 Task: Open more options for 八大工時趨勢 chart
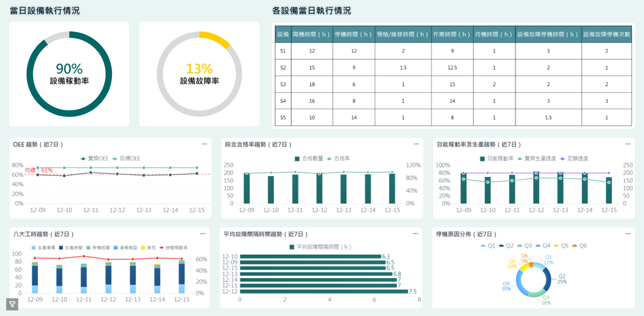(x=202, y=234)
